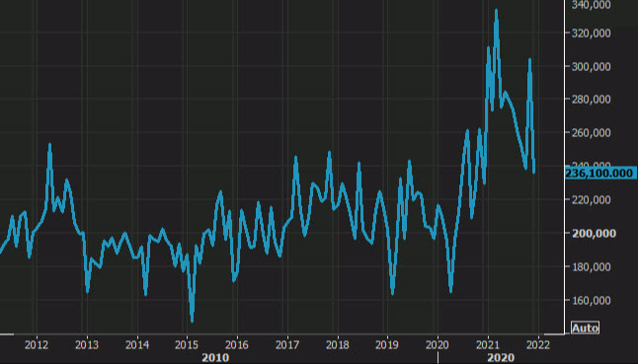The height and width of the screenshot is (364, 638).
Task: Click the bold 2020 decade label
Action: tap(502, 358)
